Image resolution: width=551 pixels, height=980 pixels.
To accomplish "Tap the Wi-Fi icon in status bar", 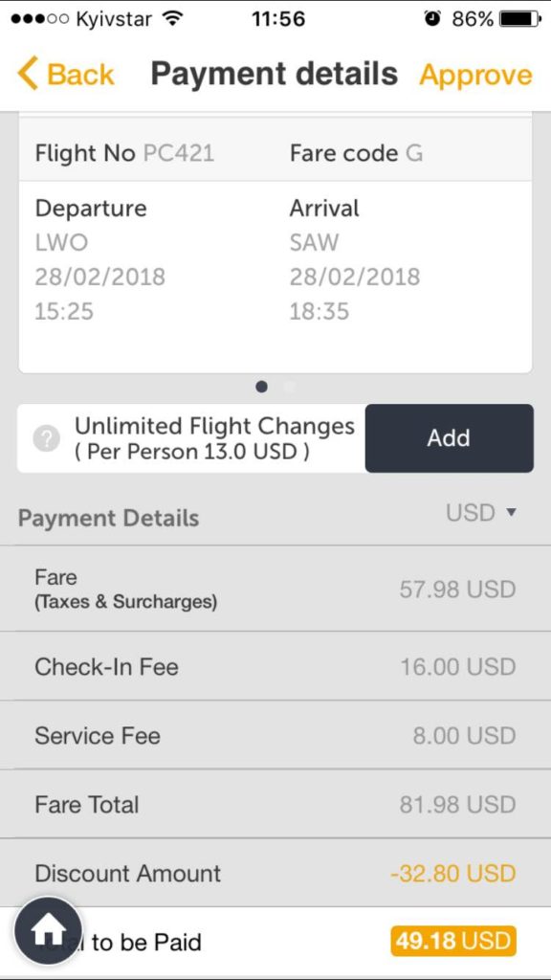I will (x=170, y=19).
